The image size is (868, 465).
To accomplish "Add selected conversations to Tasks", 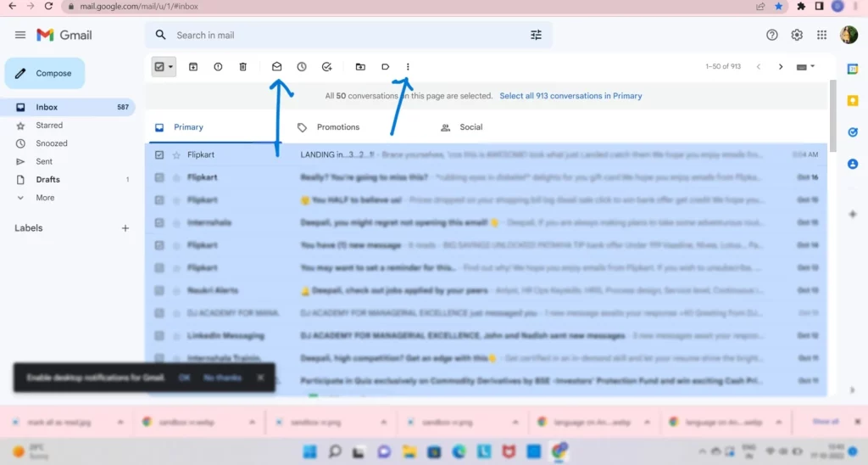I will tap(326, 66).
